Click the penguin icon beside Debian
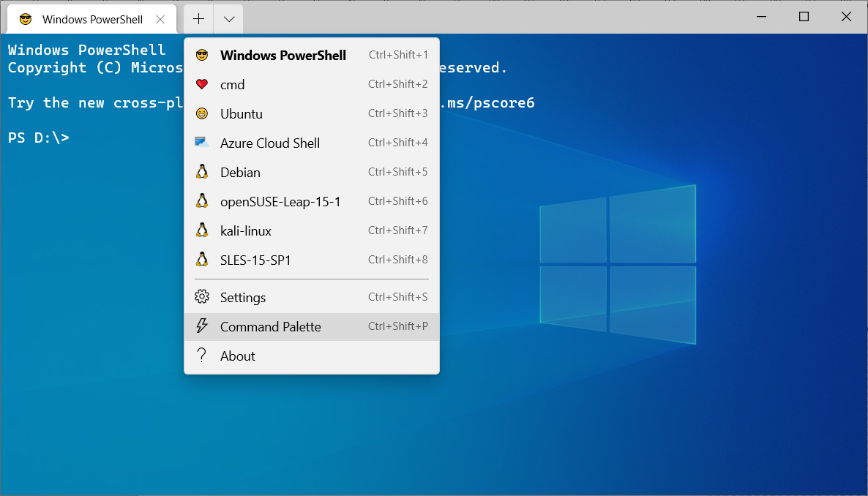The width and height of the screenshot is (868, 496). [x=202, y=172]
